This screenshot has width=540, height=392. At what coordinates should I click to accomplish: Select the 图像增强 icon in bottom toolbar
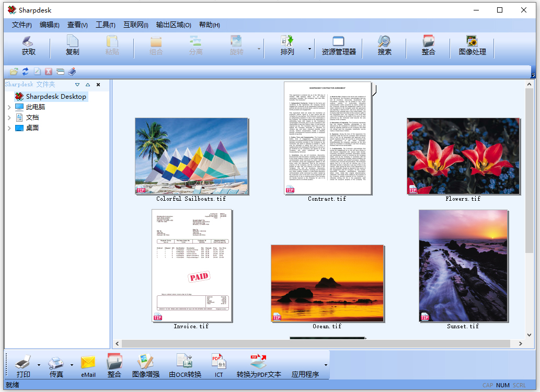(x=145, y=365)
